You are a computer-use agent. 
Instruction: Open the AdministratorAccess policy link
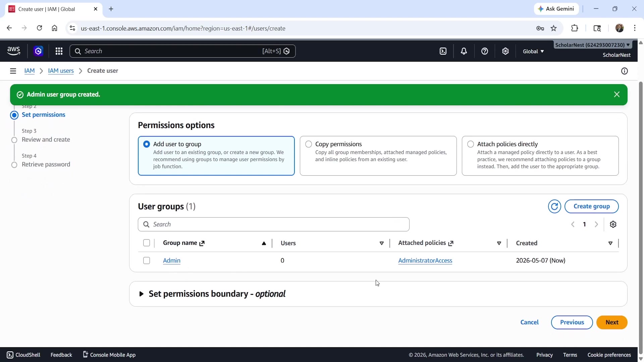pyautogui.click(x=425, y=260)
